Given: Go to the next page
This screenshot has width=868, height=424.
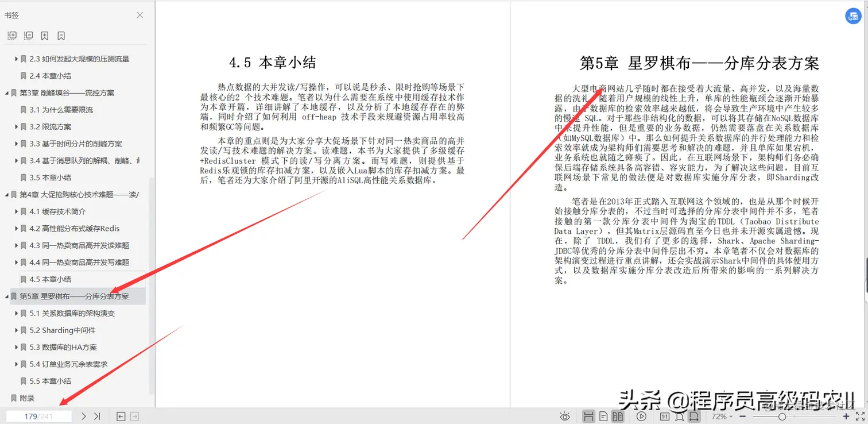Looking at the screenshot, I should [83, 415].
